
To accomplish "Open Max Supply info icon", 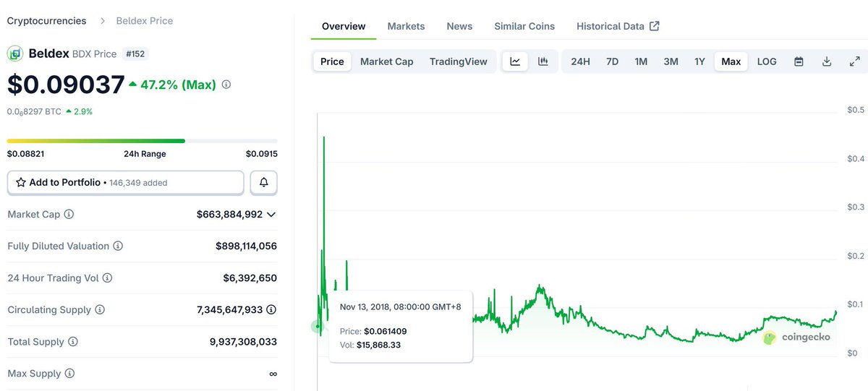I will coord(69,374).
